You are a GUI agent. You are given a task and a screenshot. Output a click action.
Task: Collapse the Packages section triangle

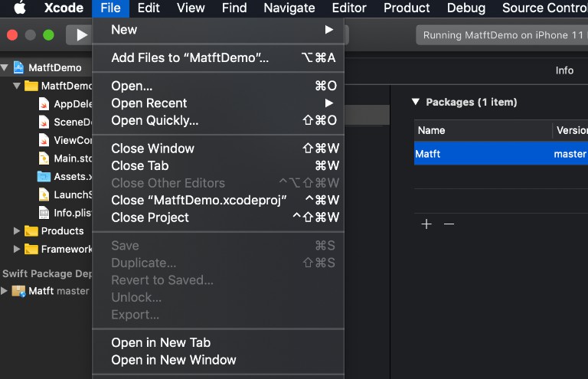coord(416,102)
